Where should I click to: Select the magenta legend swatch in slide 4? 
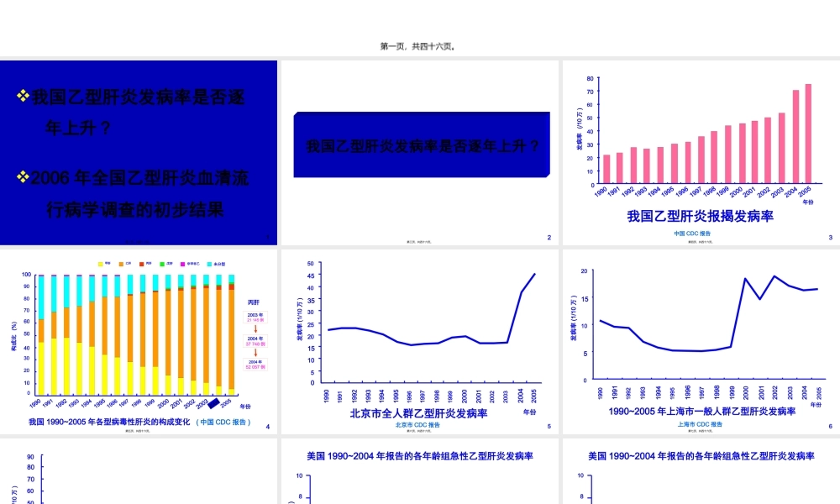(x=181, y=265)
